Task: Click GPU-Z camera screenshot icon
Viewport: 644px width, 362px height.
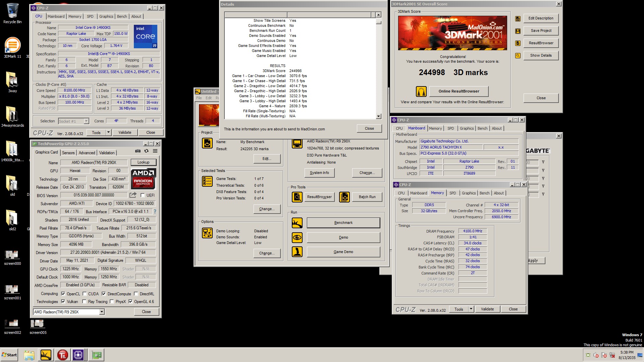Action: (x=138, y=151)
